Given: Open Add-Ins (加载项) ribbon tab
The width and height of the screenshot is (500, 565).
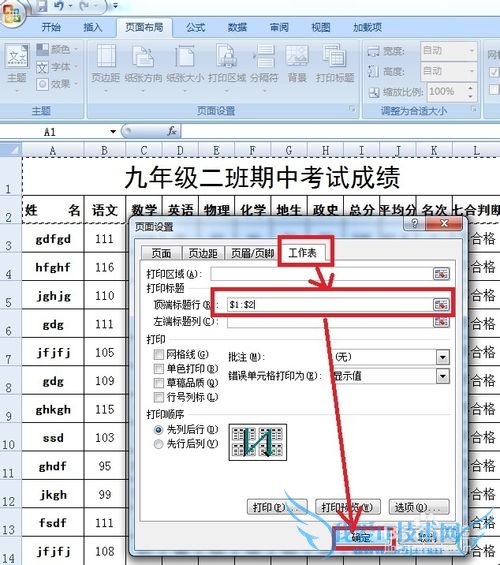Looking at the screenshot, I should pyautogui.click(x=367, y=27).
